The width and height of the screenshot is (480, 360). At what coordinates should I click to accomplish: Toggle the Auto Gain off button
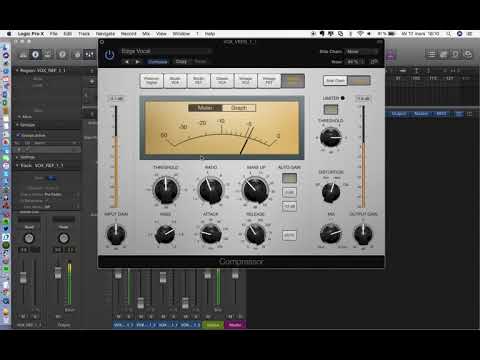tap(289, 178)
